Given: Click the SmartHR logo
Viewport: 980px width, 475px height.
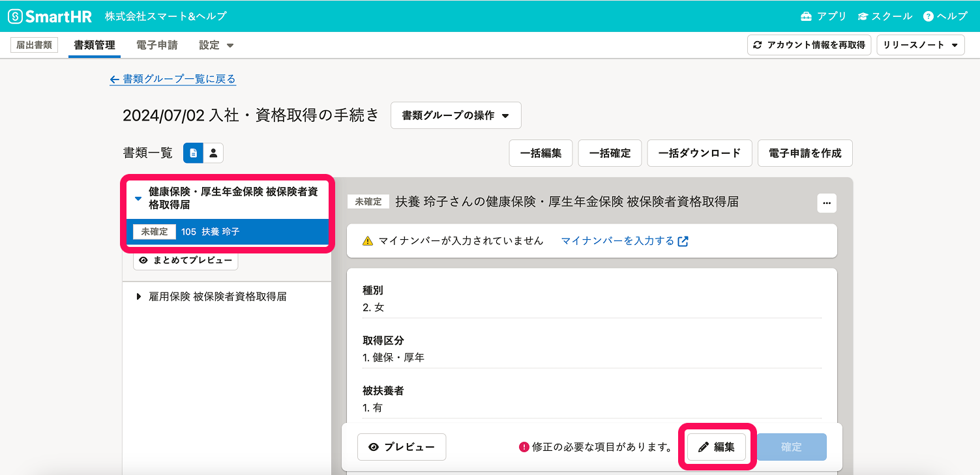Looking at the screenshot, I should 50,16.
